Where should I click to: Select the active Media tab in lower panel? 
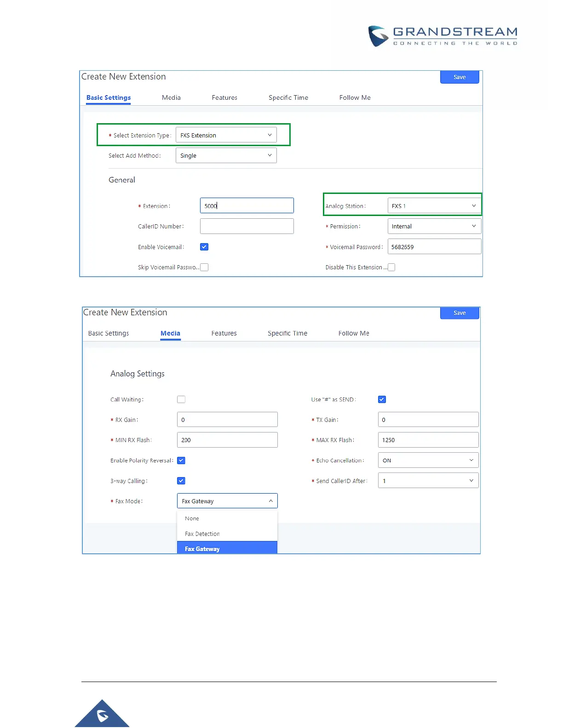coord(170,333)
